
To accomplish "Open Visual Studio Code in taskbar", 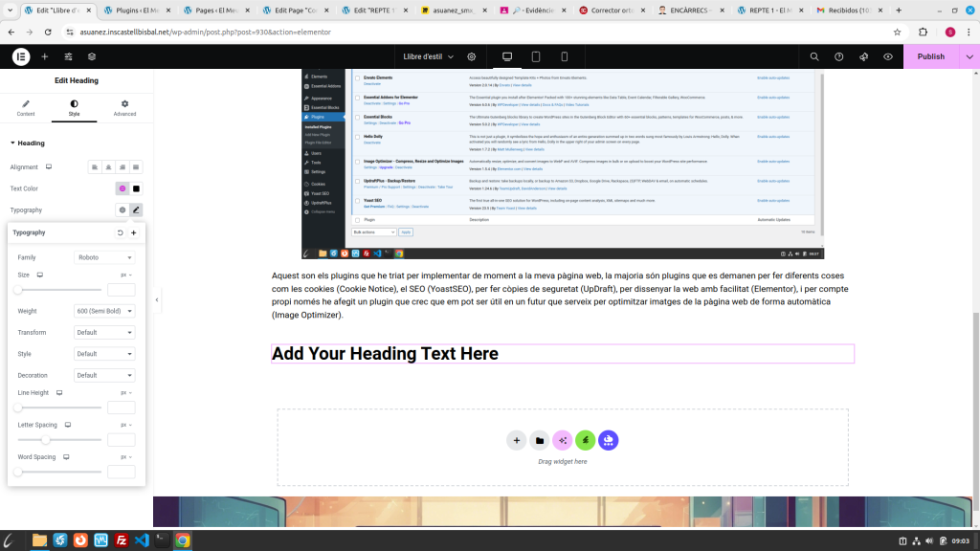I will (142, 540).
